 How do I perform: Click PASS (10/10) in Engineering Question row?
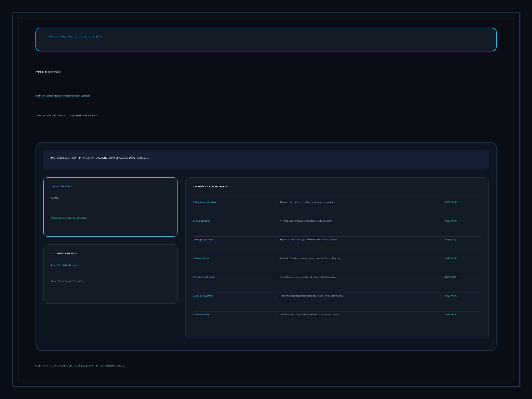point(451,202)
